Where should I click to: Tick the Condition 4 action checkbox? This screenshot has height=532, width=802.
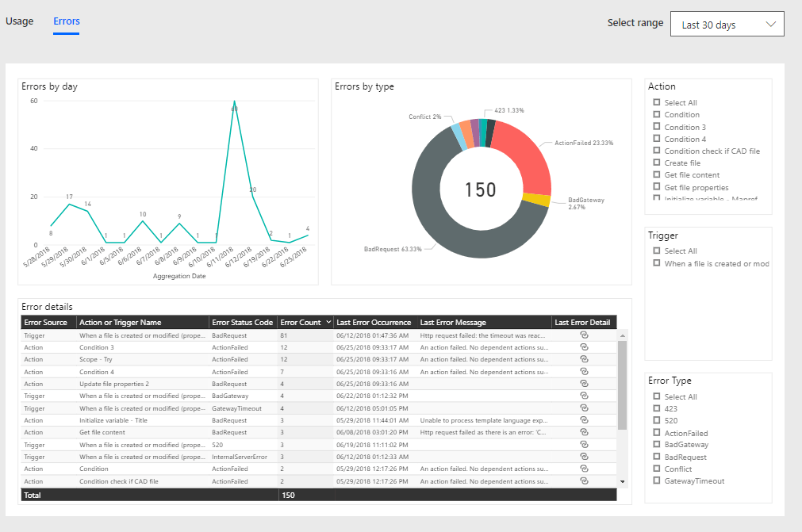point(657,139)
